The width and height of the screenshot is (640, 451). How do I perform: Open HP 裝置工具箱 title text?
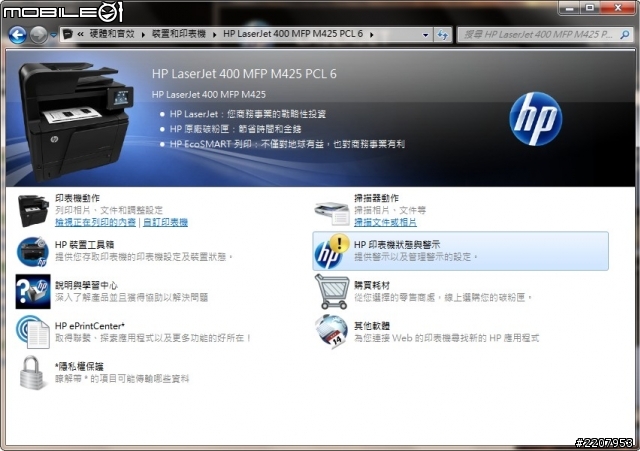[x=84, y=245]
